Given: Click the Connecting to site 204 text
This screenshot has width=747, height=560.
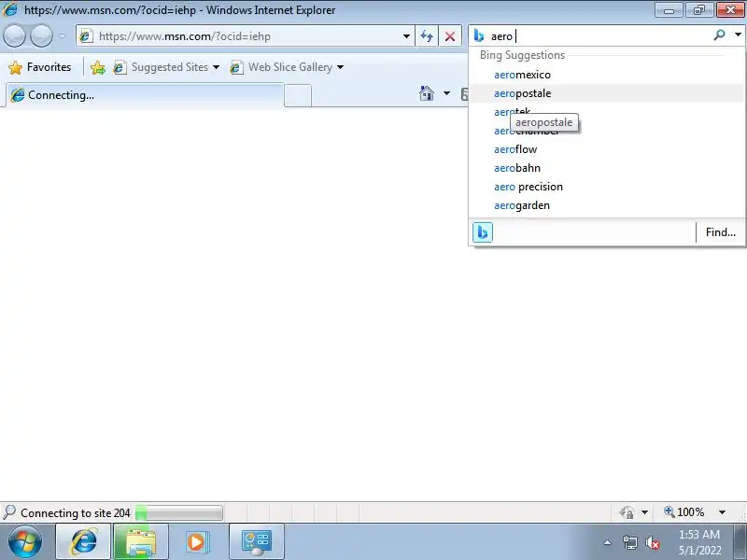Looking at the screenshot, I should pos(76,512).
